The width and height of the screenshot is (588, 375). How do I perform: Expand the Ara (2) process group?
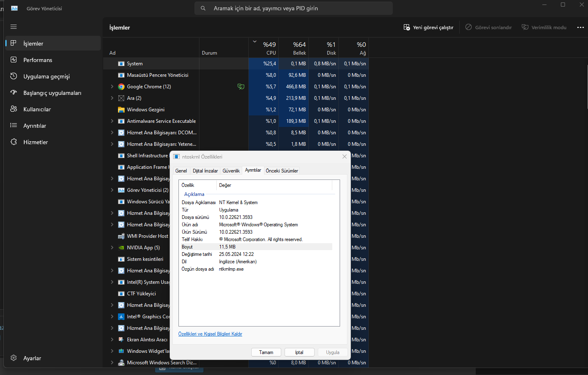112,98
